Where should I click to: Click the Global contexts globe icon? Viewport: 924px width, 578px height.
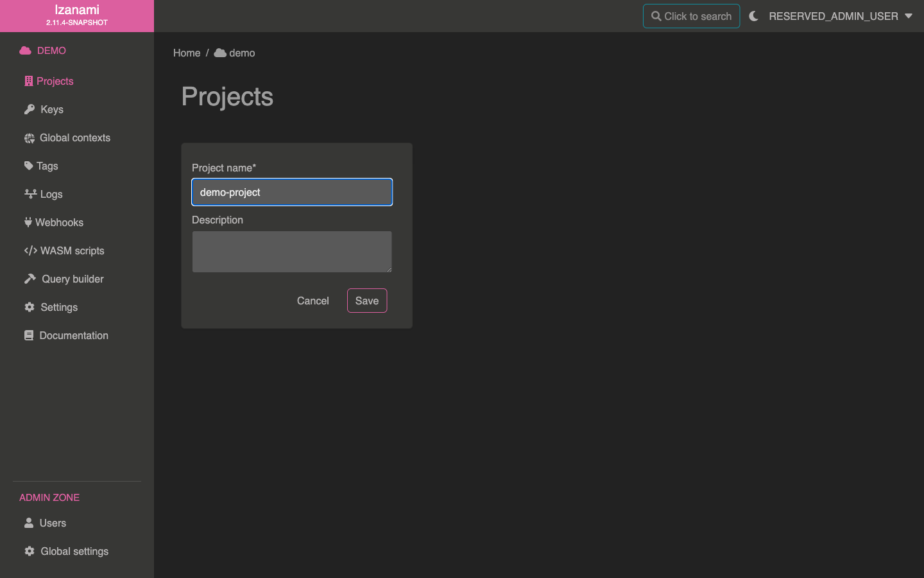pos(30,138)
